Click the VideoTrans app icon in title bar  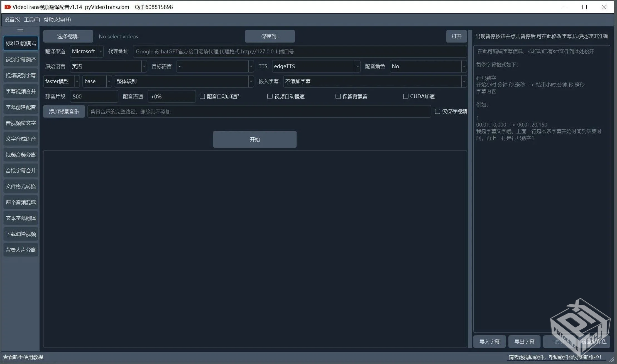8,7
